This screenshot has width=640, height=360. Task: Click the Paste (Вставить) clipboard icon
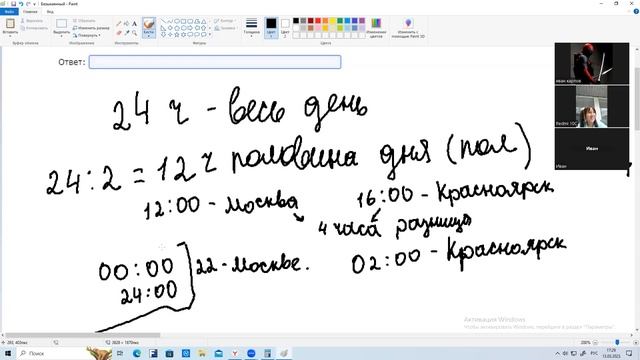click(x=10, y=24)
